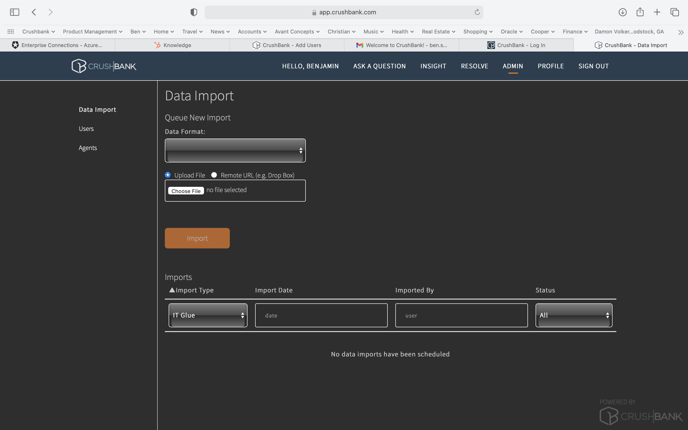Switch to the Knowledge tab
Viewport: 688px width, 430px height.
pos(172,45)
